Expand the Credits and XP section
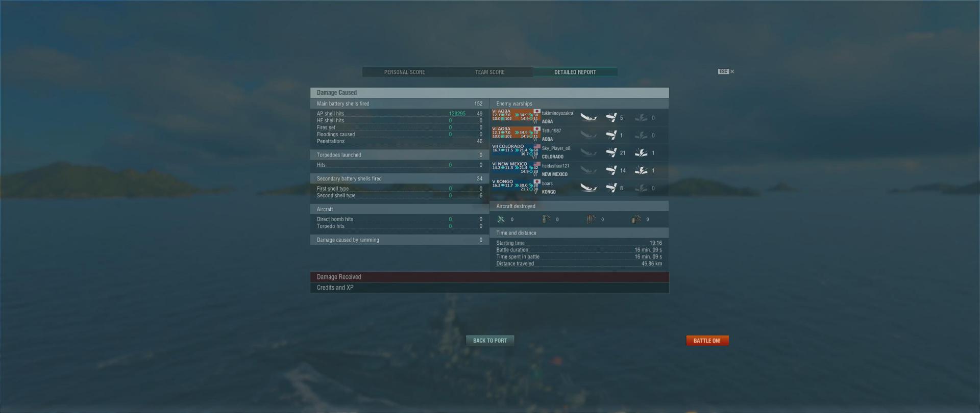Viewport: 980px width, 413px height. [x=489, y=288]
